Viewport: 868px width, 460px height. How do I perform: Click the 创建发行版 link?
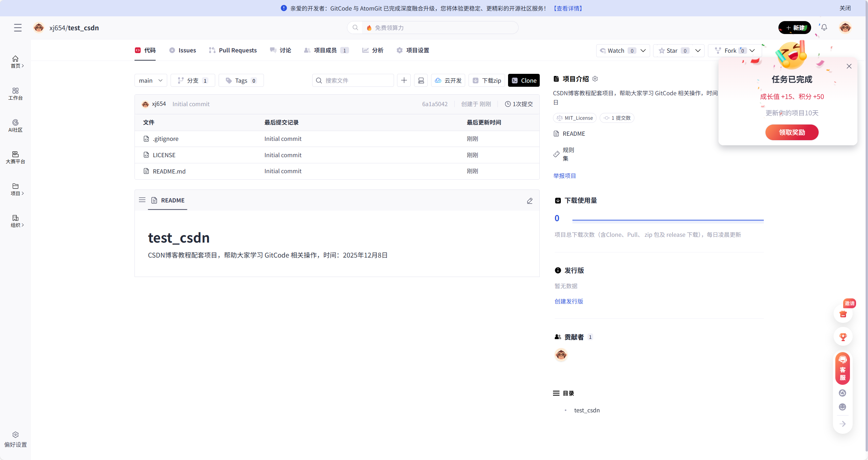[x=569, y=301]
